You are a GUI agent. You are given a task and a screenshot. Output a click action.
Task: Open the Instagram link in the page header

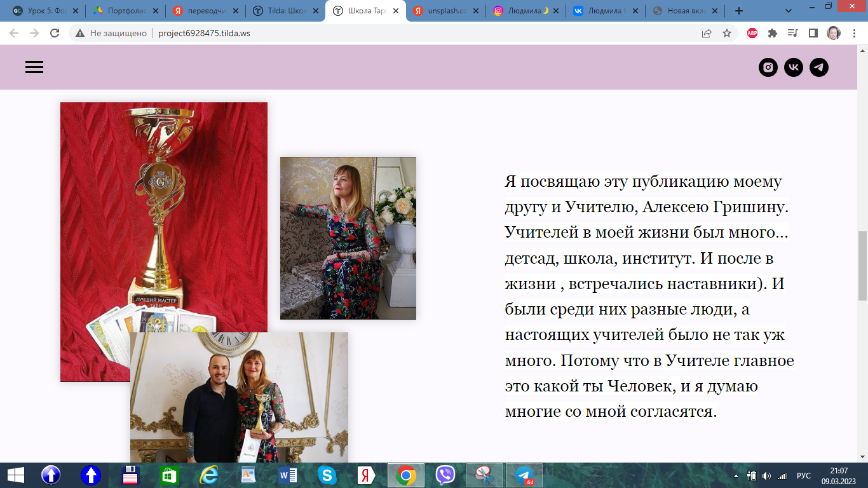click(x=768, y=67)
